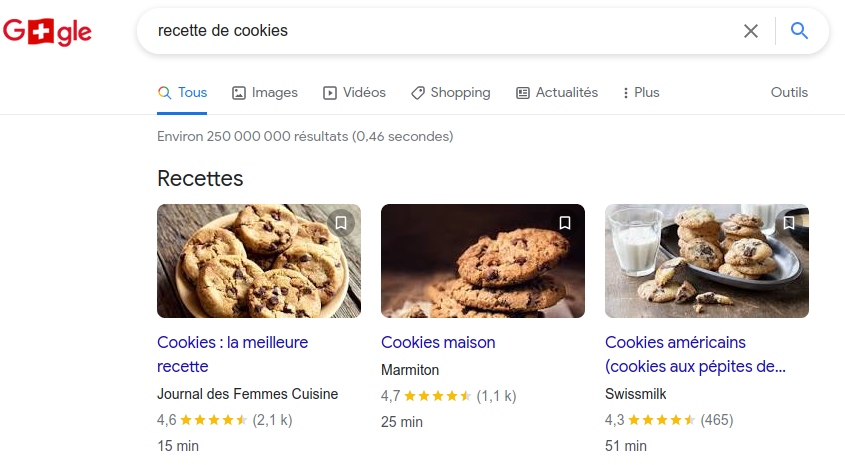This screenshot has width=845, height=465.
Task: Open the Shopping results tab
Action: click(x=450, y=93)
